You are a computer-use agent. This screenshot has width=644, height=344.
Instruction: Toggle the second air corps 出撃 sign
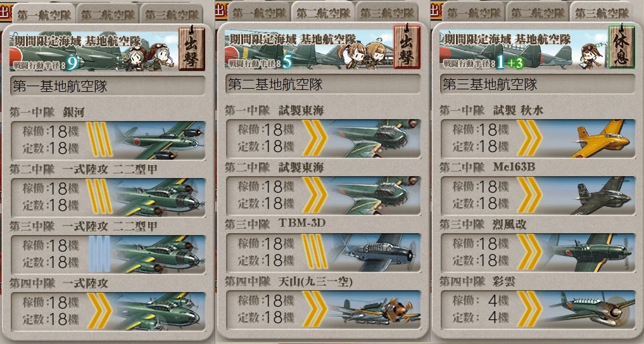click(407, 46)
